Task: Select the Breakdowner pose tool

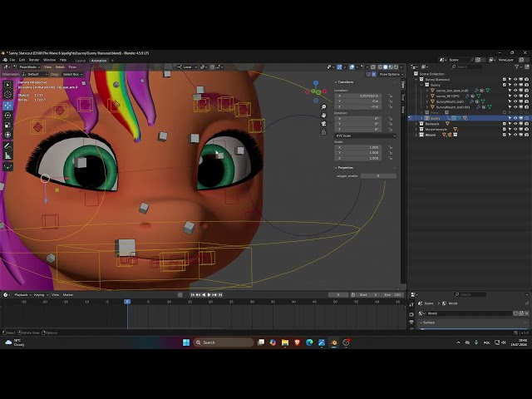Action: 7,166
